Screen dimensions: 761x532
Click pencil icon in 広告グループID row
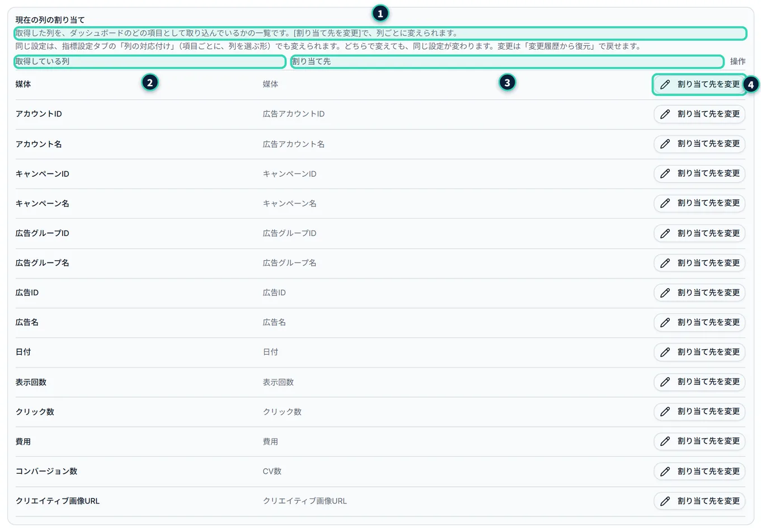tap(665, 233)
